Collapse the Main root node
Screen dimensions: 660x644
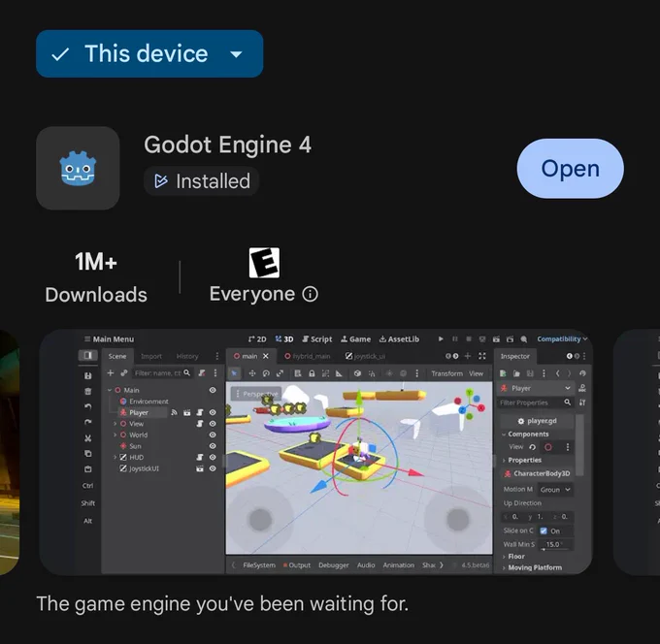(x=110, y=390)
